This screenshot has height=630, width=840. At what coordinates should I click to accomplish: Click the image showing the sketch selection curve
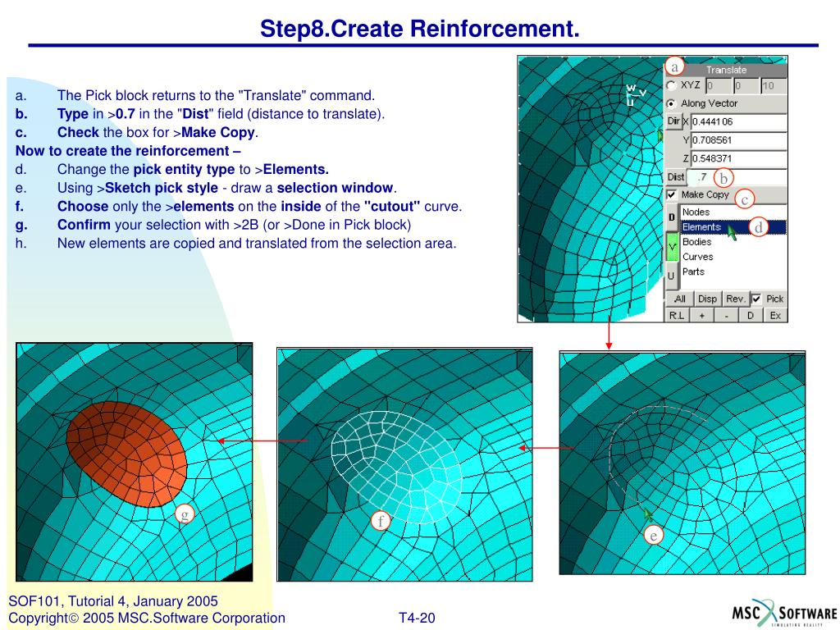tap(682, 463)
